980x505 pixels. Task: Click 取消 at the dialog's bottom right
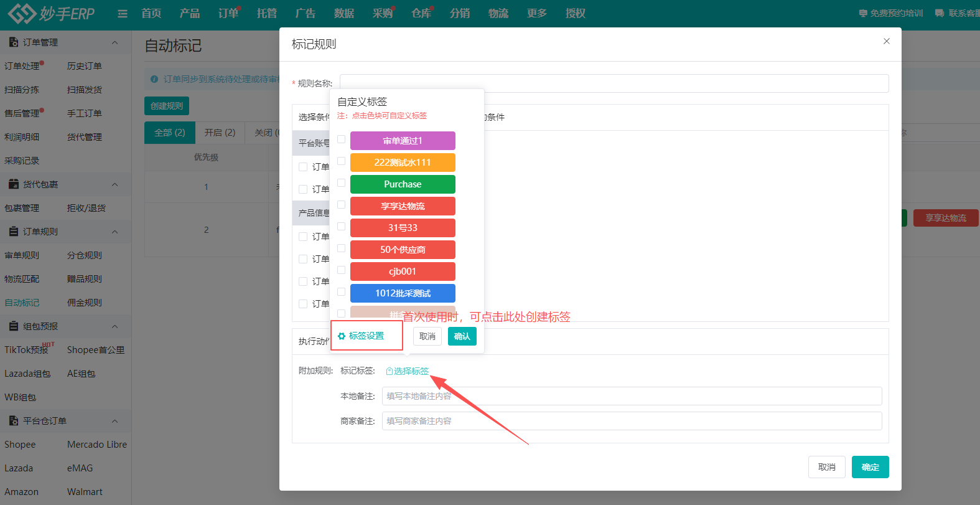pos(827,467)
